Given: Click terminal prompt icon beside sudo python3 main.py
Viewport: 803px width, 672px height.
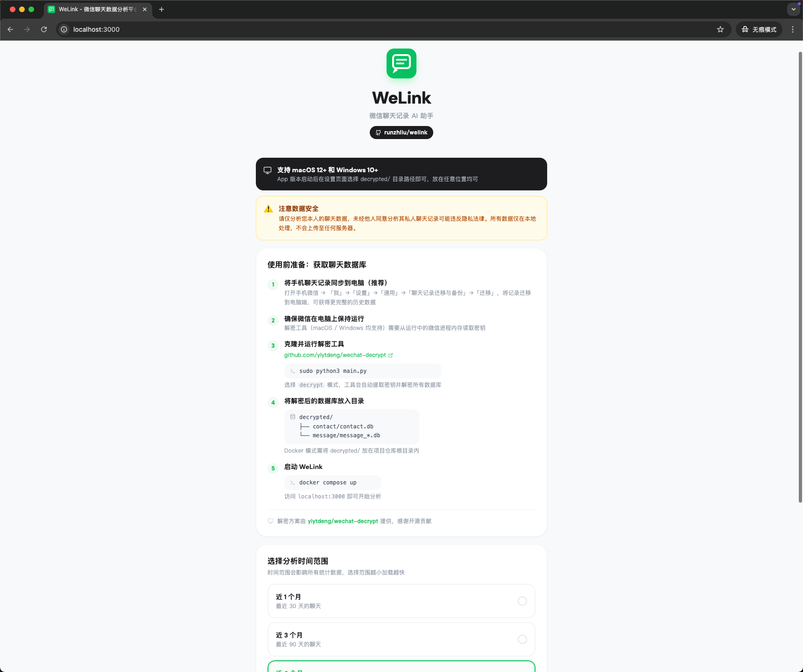Looking at the screenshot, I should pos(293,371).
